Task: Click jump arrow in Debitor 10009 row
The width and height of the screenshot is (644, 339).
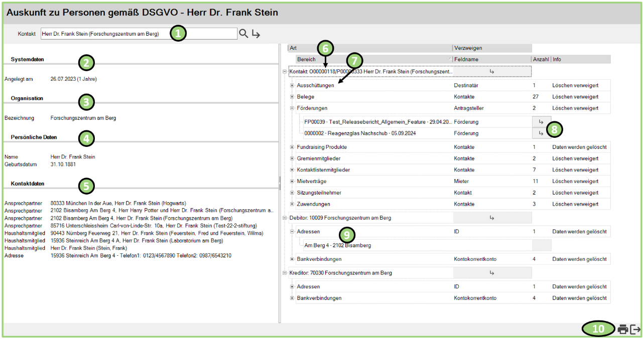Action: pyautogui.click(x=492, y=218)
